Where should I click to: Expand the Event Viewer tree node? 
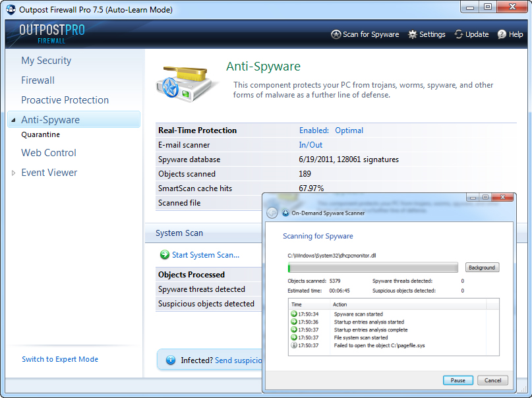tap(13, 173)
